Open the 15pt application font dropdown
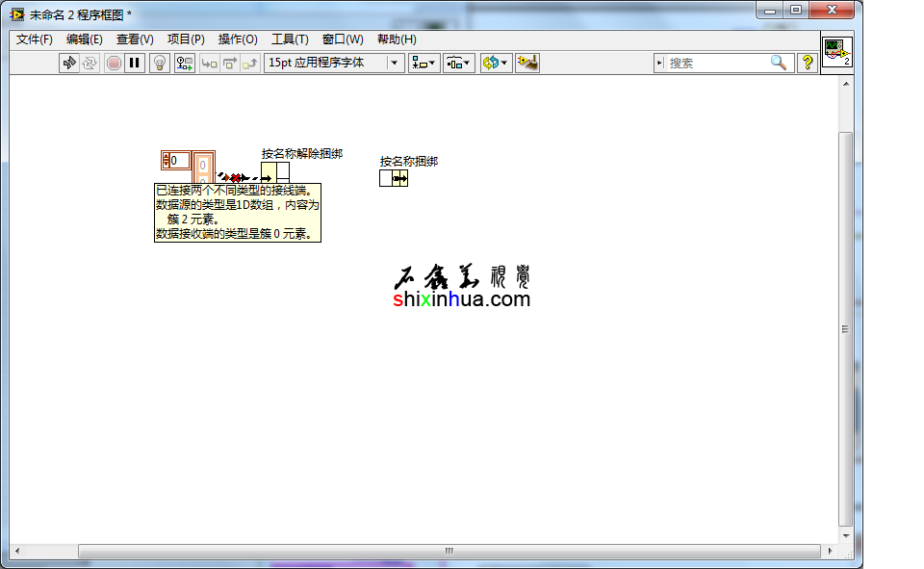The image size is (924, 569). 334,63
